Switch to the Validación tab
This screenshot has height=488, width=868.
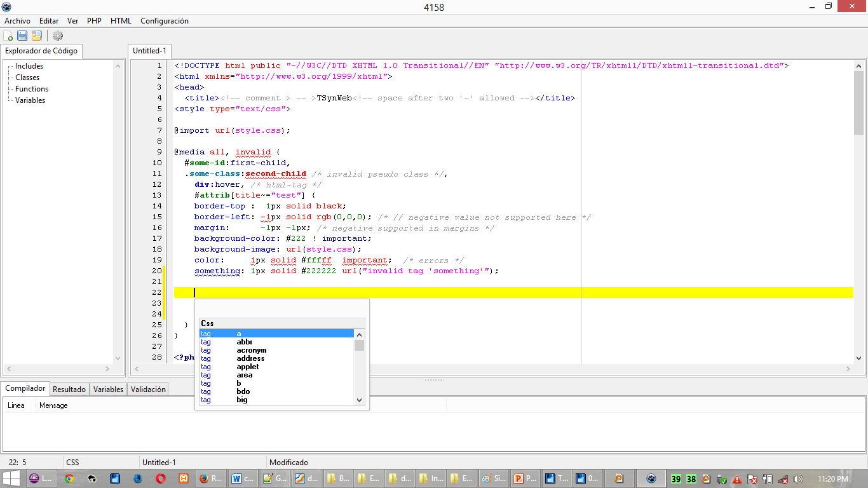(148, 390)
